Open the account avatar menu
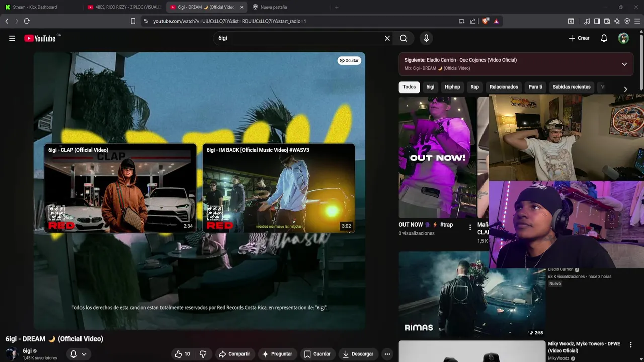Viewport: 644px width, 362px height. pyautogui.click(x=623, y=38)
